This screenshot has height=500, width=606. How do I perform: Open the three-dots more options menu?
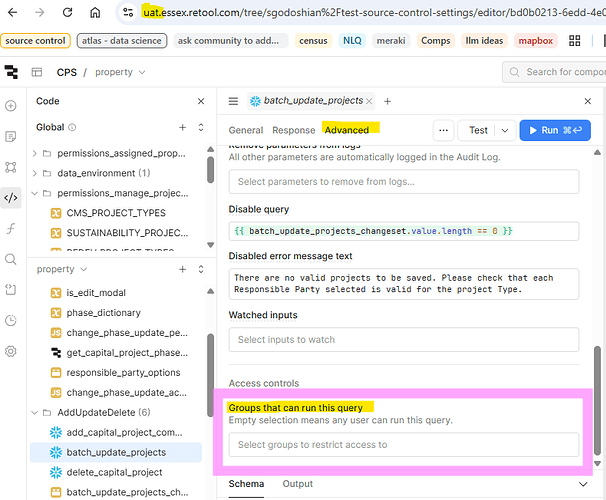443,130
